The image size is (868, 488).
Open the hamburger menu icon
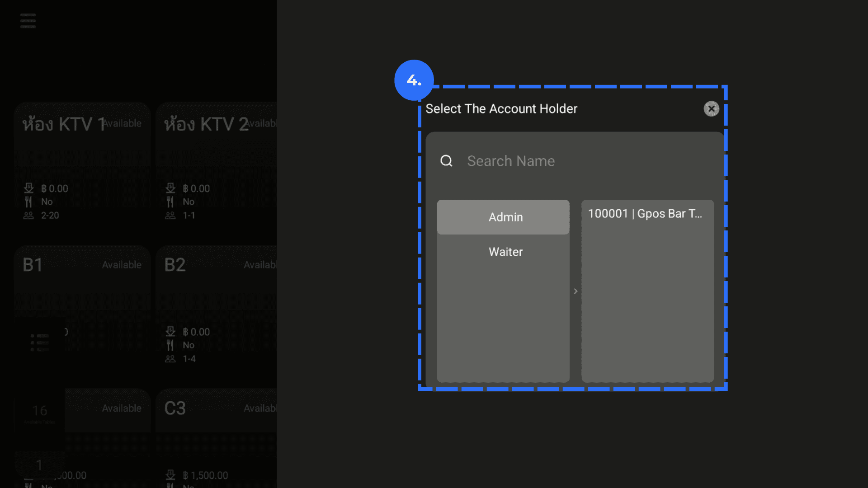point(28,21)
